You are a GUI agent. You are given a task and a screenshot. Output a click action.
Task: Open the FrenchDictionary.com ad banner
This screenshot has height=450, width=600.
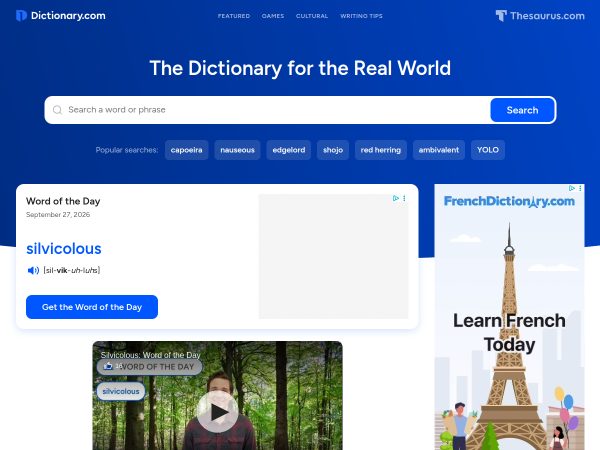pyautogui.click(x=509, y=317)
